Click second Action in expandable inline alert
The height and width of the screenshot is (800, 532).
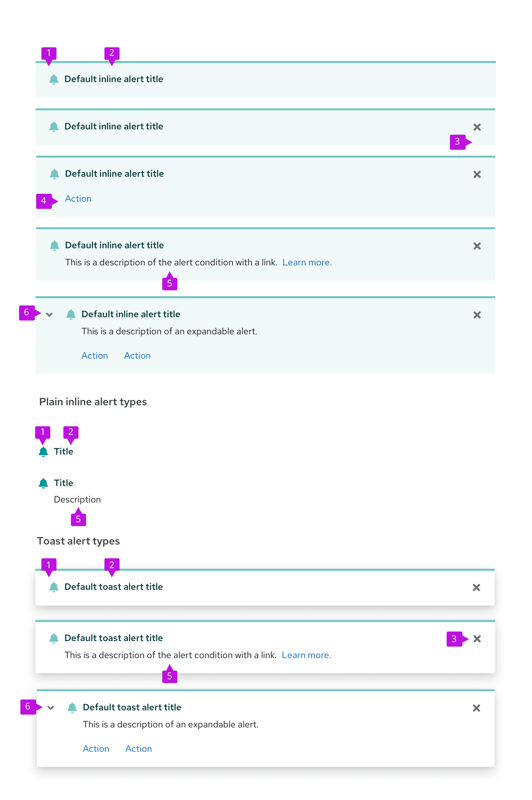[x=137, y=356]
